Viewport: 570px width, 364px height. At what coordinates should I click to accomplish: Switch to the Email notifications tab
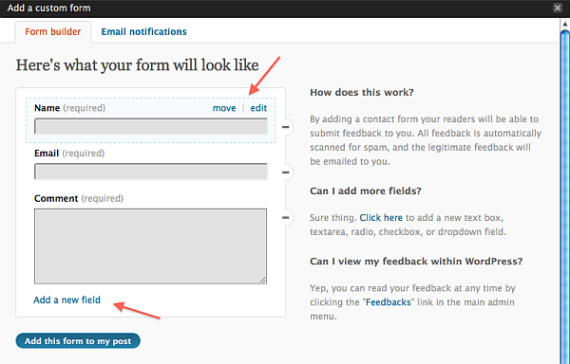(144, 32)
